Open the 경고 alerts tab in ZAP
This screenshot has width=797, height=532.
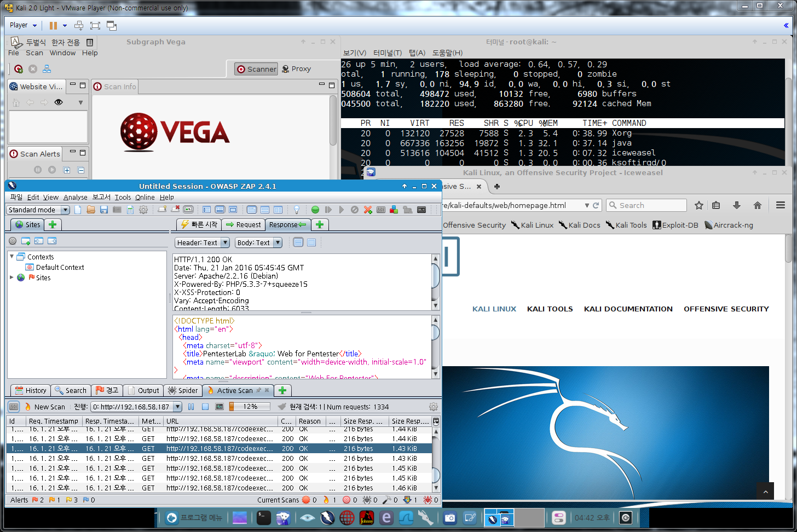tap(107, 390)
